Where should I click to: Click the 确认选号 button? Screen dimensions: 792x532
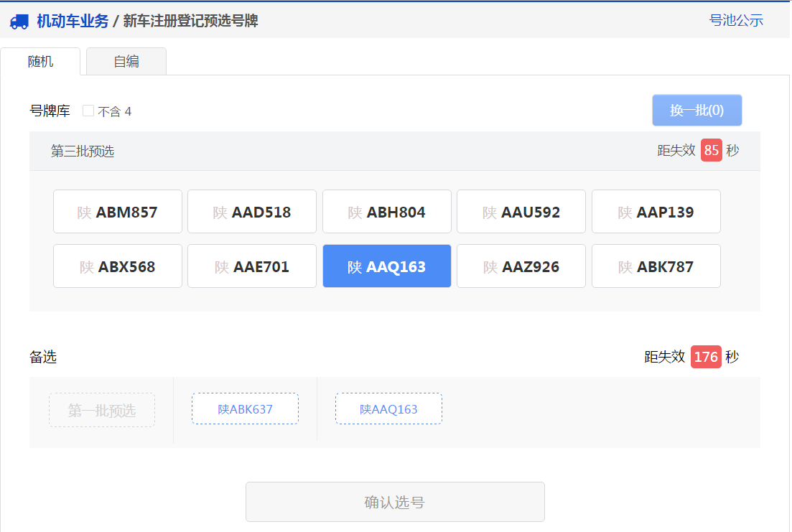(x=395, y=502)
